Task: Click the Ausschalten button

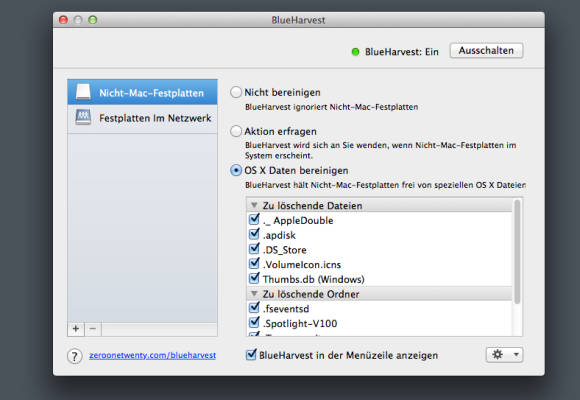Action: pyautogui.click(x=486, y=51)
